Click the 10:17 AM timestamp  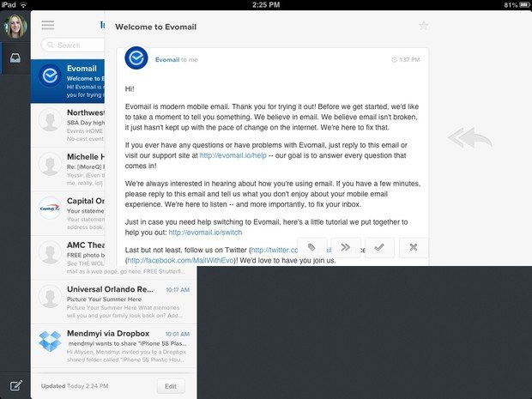(x=178, y=290)
